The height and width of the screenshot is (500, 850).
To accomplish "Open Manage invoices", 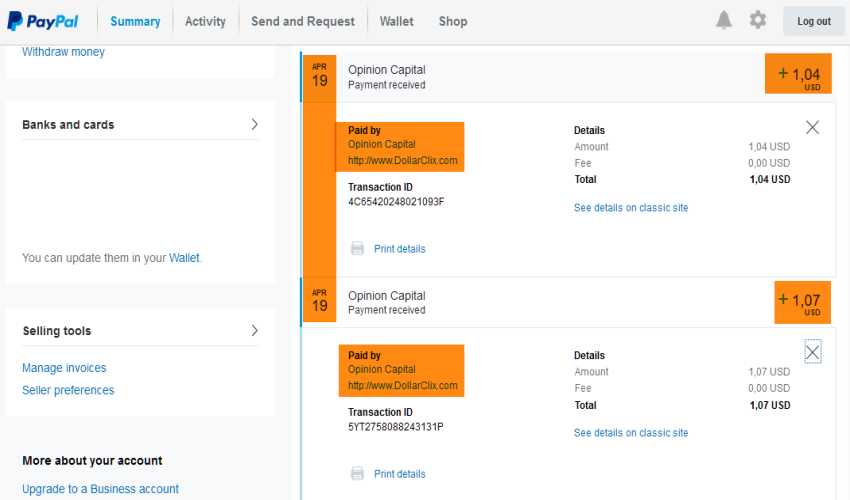I will coord(64,368).
